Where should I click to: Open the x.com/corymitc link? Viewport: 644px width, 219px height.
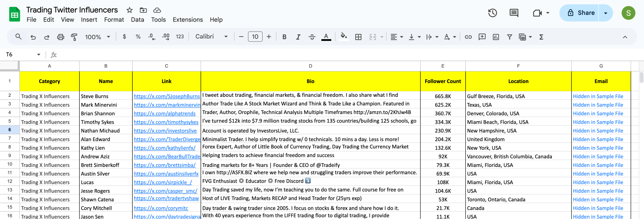[161, 208]
